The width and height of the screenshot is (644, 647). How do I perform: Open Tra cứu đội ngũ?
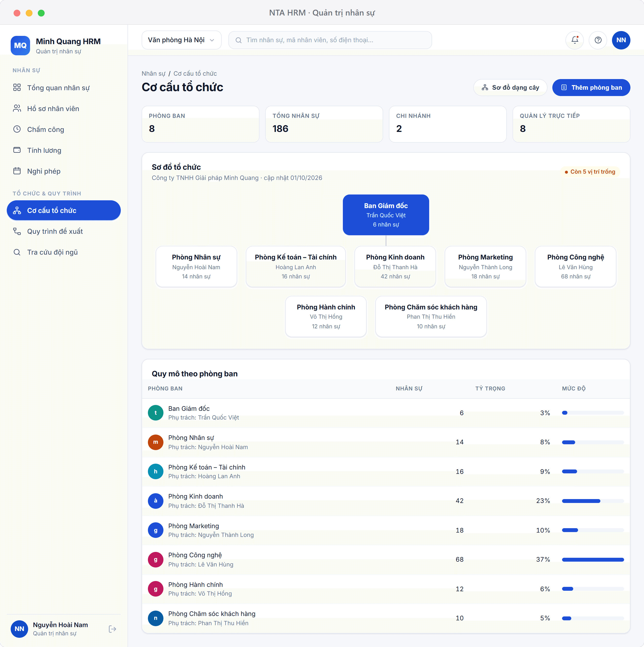(x=64, y=252)
